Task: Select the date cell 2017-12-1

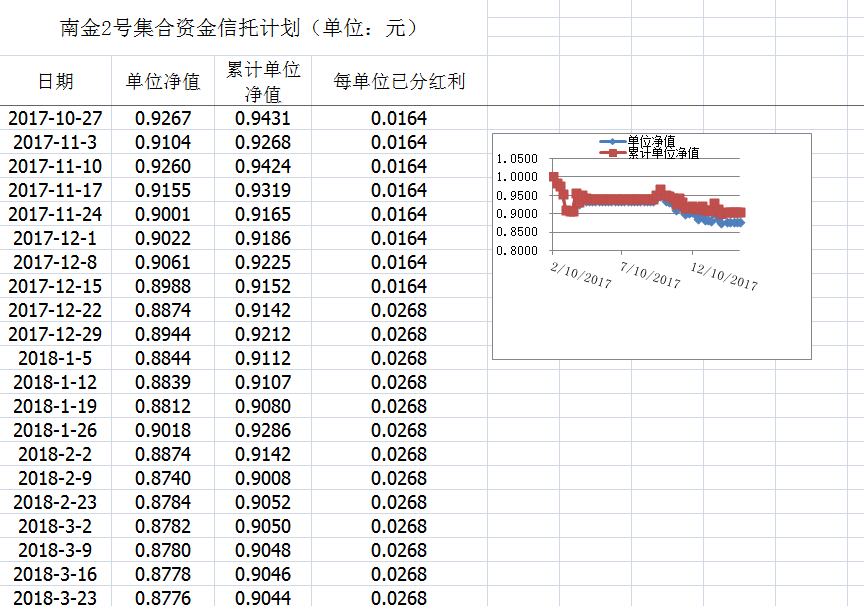Action: 56,238
